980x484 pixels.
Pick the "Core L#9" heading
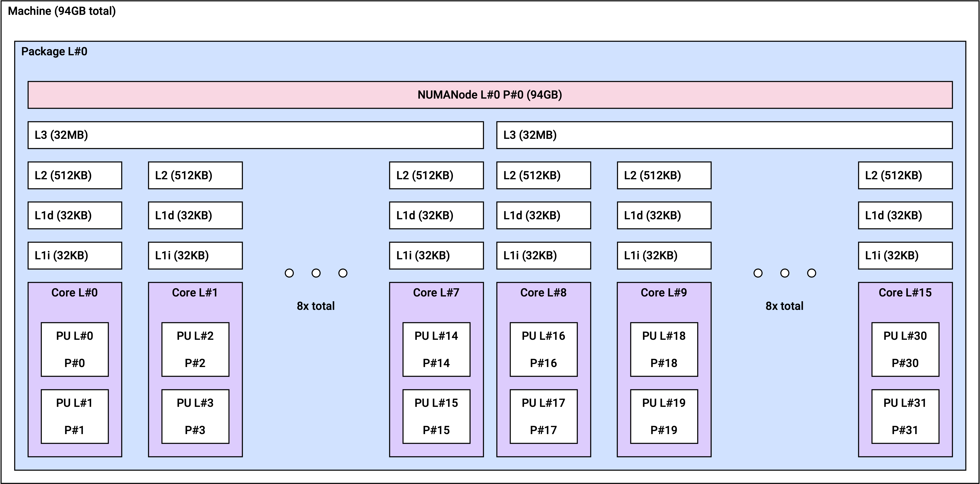coord(664,293)
